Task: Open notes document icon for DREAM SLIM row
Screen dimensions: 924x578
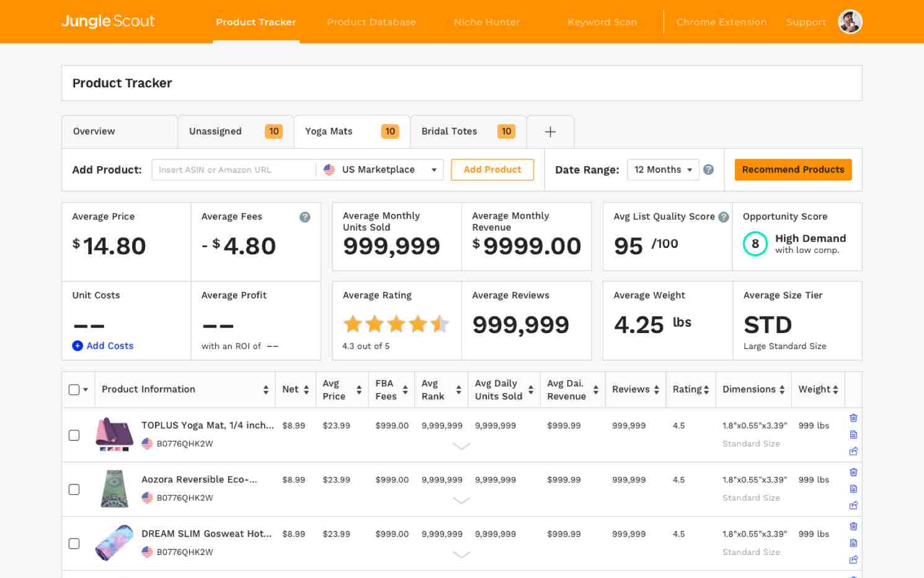Action: (x=853, y=543)
